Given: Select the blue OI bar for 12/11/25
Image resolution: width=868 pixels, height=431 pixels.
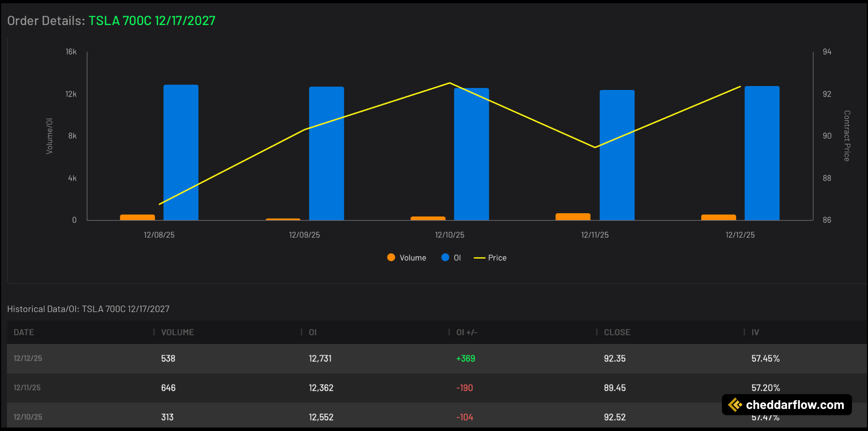Looking at the screenshot, I should coord(617,155).
